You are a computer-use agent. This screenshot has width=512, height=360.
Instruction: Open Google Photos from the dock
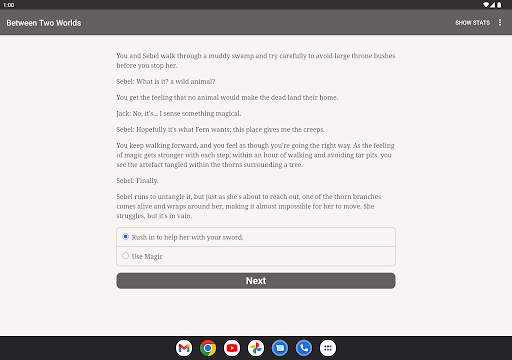256,348
